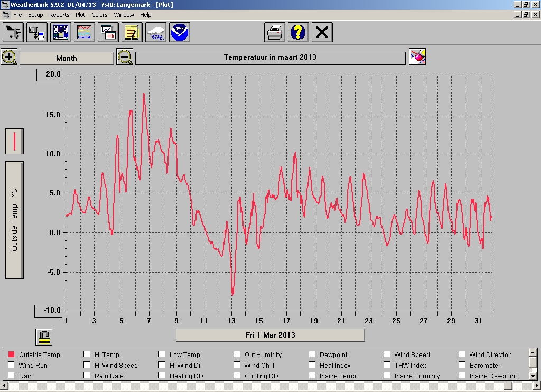Open the weather bulletin toolbar icon

[x=61, y=32]
